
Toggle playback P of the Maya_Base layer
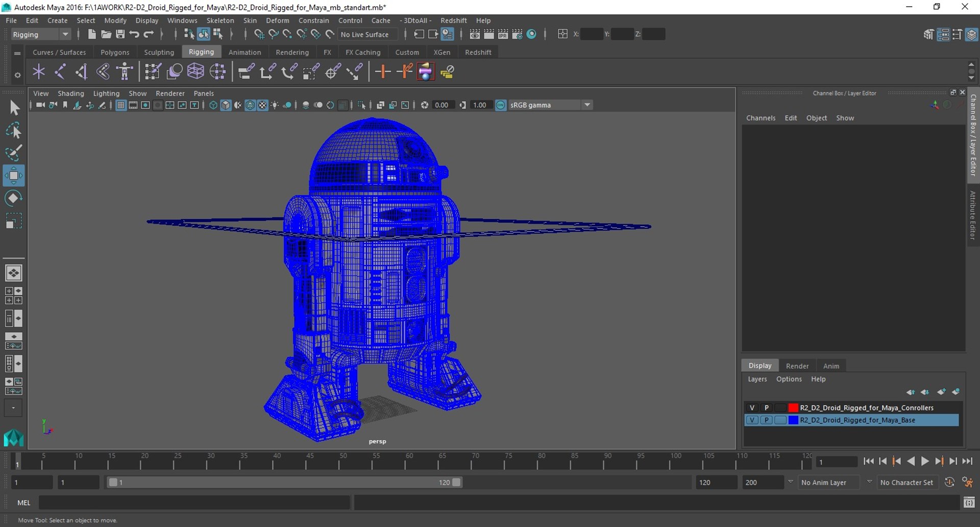pyautogui.click(x=766, y=420)
